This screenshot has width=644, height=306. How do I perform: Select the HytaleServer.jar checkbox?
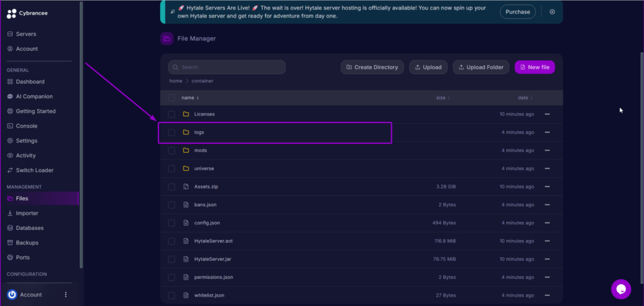[172, 259]
